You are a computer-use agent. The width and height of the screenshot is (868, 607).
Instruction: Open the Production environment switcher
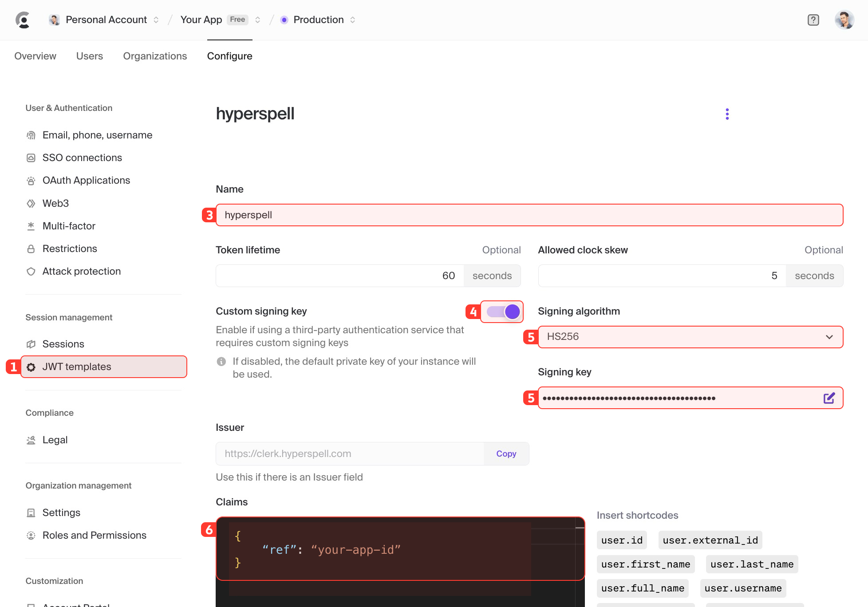coord(318,20)
